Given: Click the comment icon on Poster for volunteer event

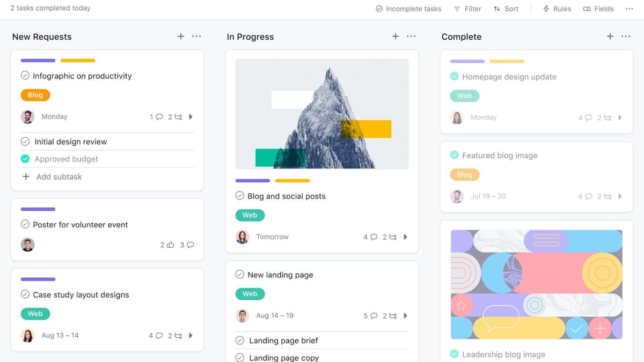Looking at the screenshot, I should coord(189,245).
